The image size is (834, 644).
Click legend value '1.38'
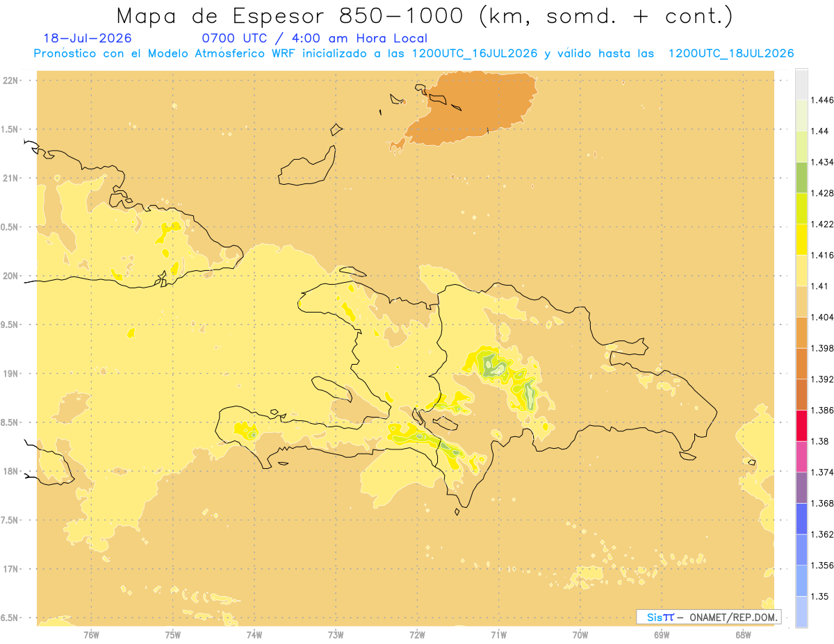tap(819, 441)
